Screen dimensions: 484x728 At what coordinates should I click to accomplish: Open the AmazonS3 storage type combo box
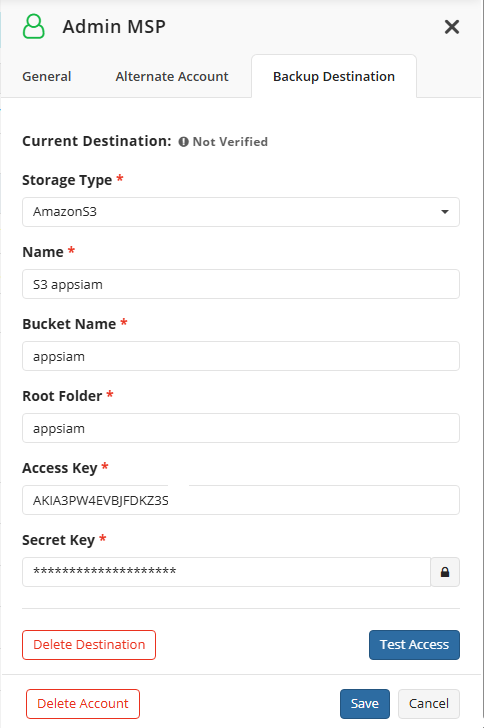click(241, 212)
